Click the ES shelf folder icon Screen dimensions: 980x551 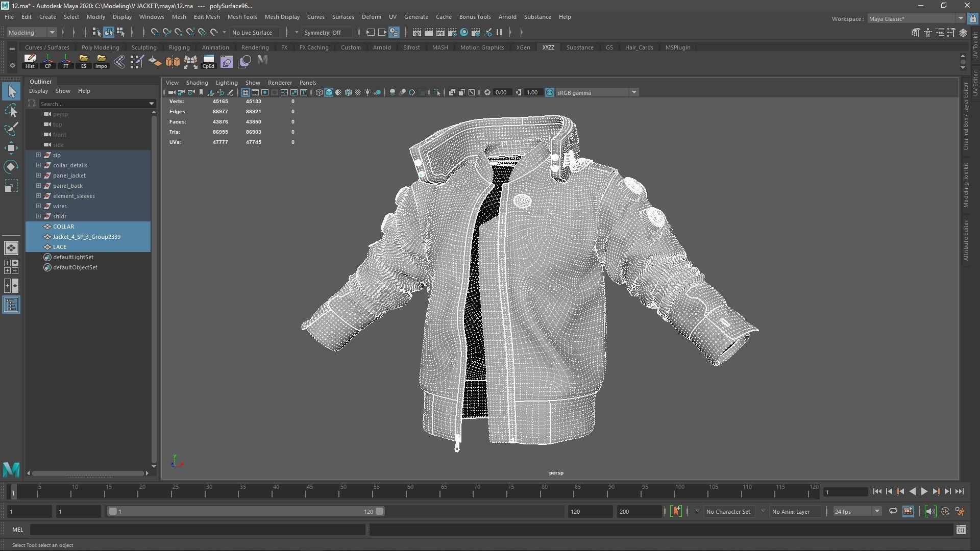click(84, 61)
